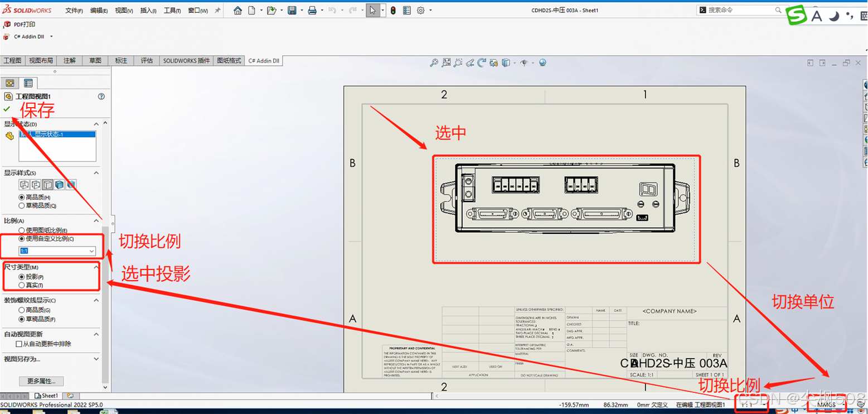Click the Home icon in the top toolbar

(x=237, y=11)
